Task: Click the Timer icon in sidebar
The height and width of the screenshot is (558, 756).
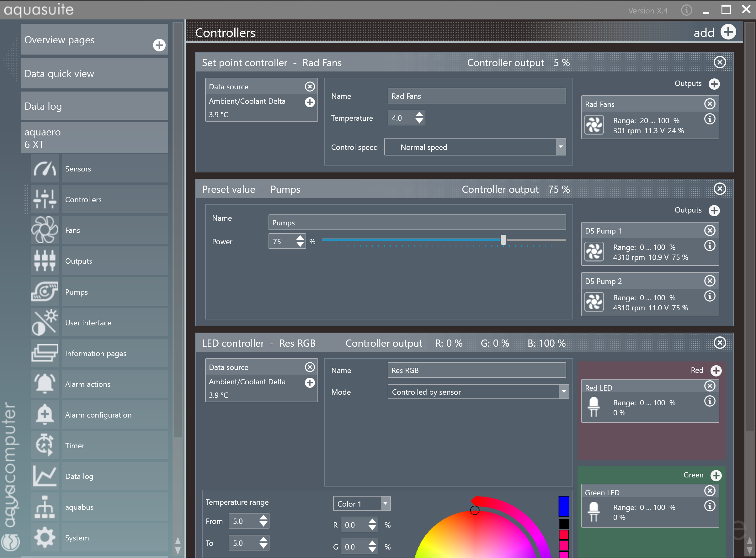Action: pos(45,445)
